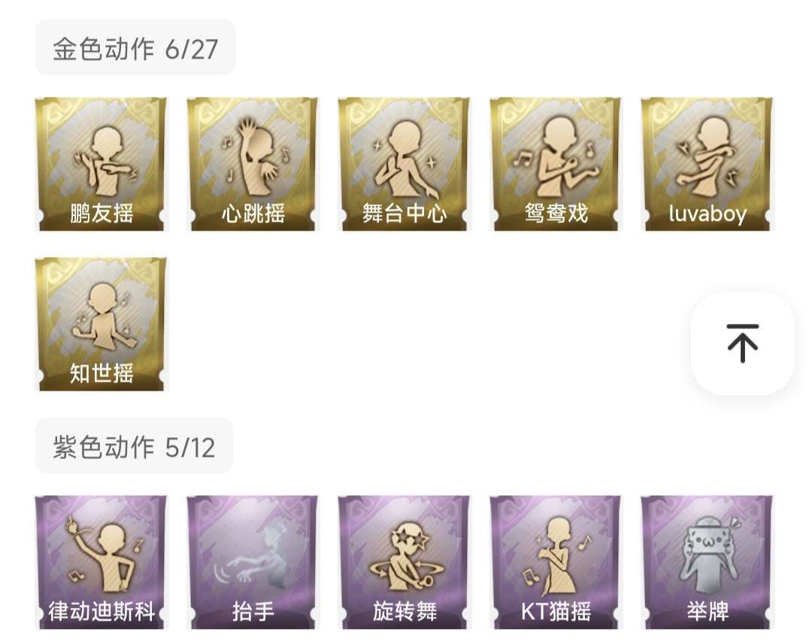Select the luvaboy action icon
The width and height of the screenshot is (812, 644).
pos(707,164)
